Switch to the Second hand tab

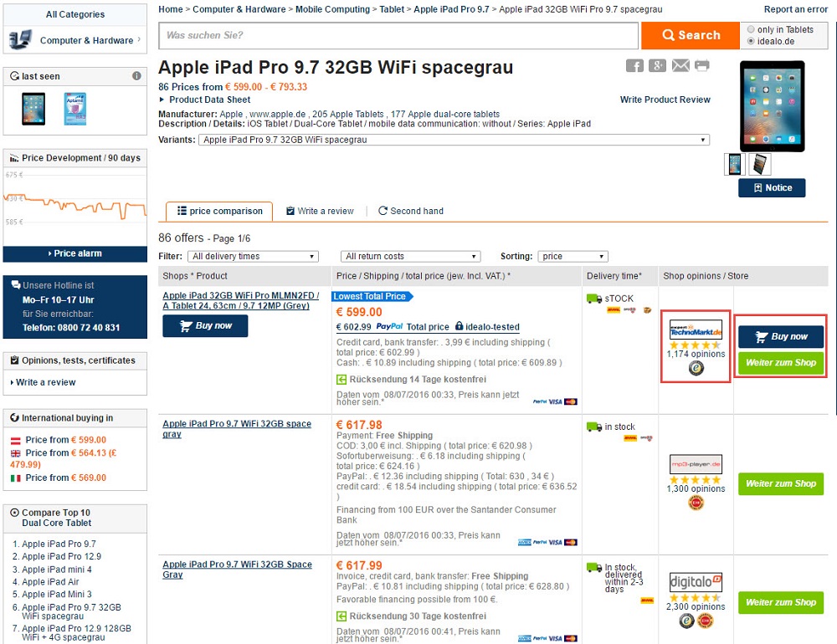pyautogui.click(x=411, y=212)
